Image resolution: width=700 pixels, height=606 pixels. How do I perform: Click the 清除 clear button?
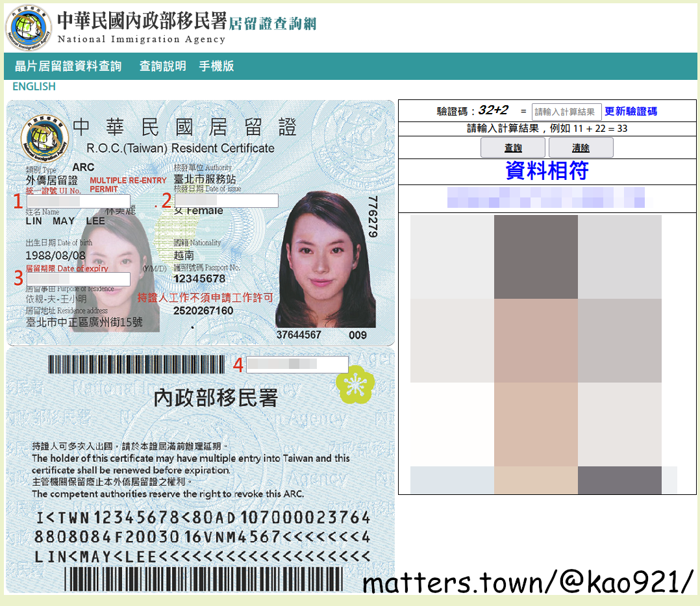(581, 148)
